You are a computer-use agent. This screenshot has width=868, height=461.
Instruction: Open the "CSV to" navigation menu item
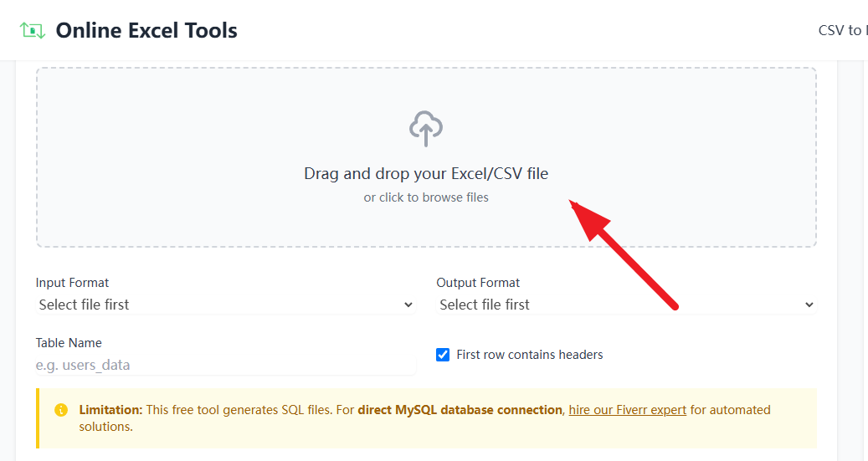841,30
